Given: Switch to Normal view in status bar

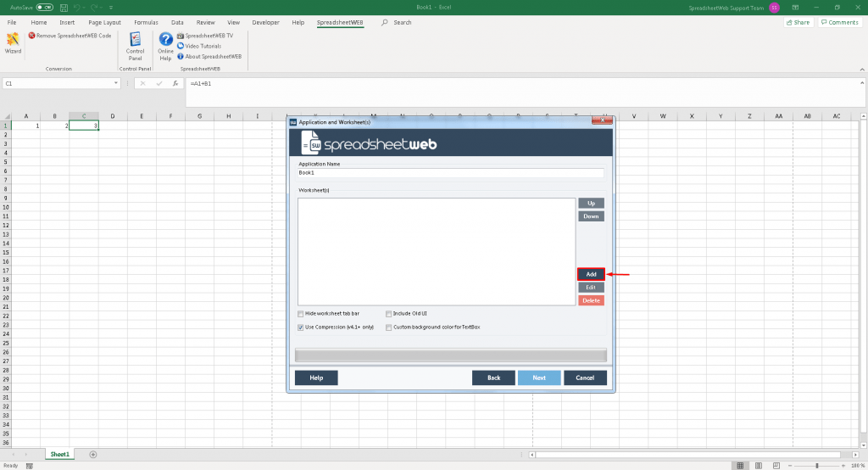Looking at the screenshot, I should click(x=740, y=466).
